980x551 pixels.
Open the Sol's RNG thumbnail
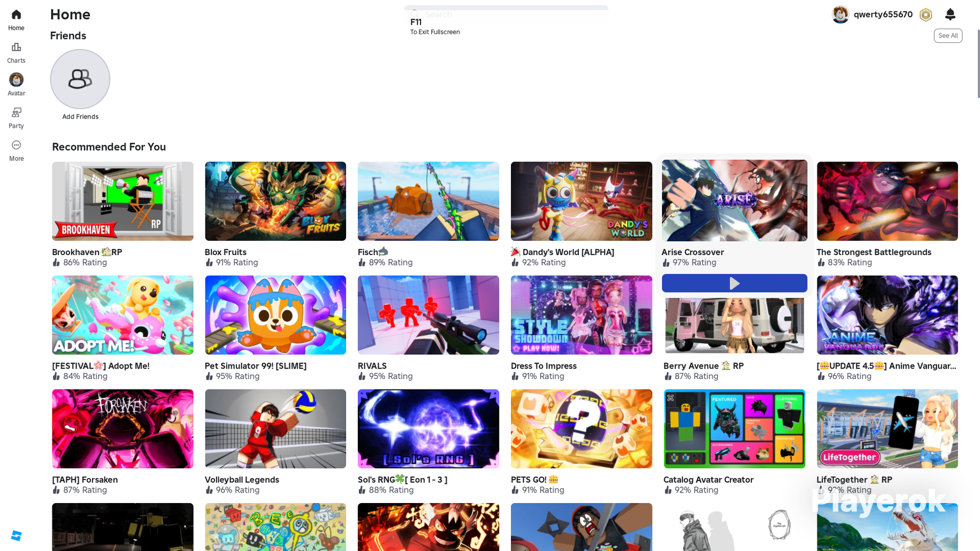tap(428, 429)
